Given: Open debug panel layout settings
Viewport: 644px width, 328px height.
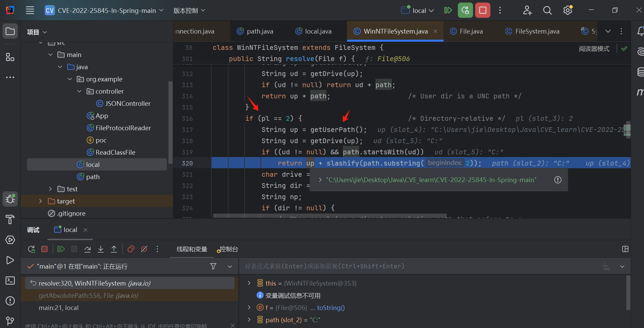Looking at the screenshot, I should [x=625, y=249].
